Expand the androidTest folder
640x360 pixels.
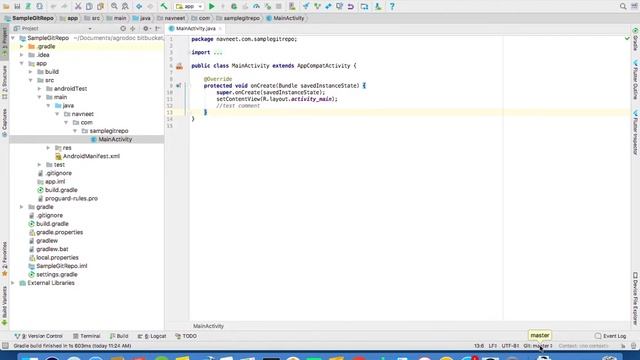pyautogui.click(x=40, y=89)
